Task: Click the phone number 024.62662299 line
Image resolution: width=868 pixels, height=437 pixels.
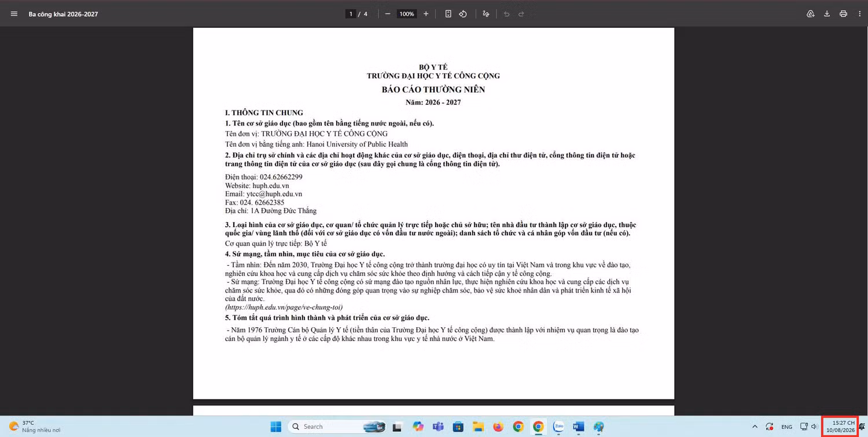Action: (x=264, y=177)
